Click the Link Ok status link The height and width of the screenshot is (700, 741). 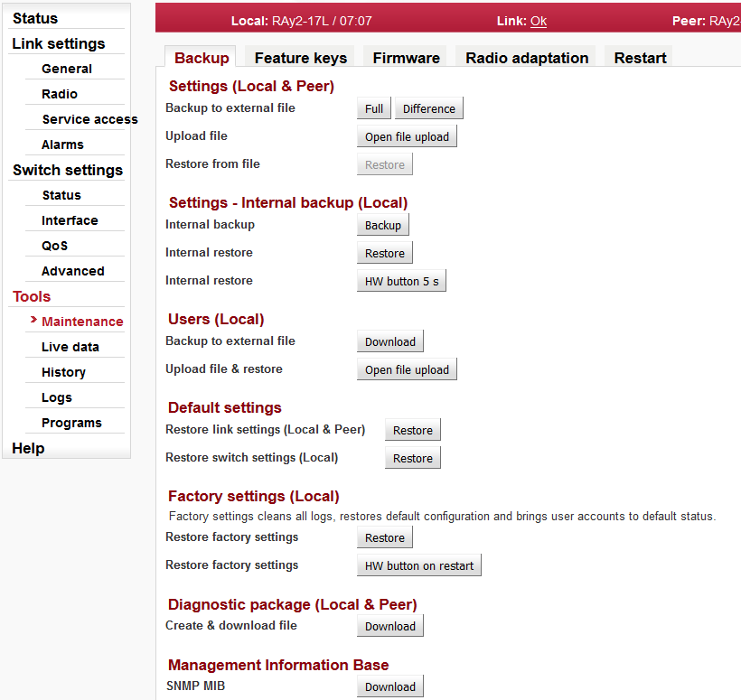539,21
